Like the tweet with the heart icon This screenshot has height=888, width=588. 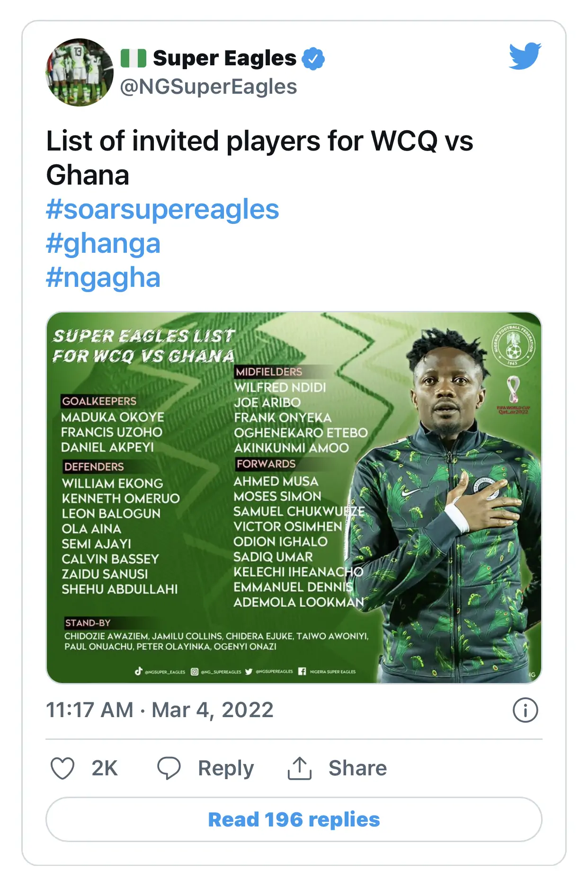[62, 768]
